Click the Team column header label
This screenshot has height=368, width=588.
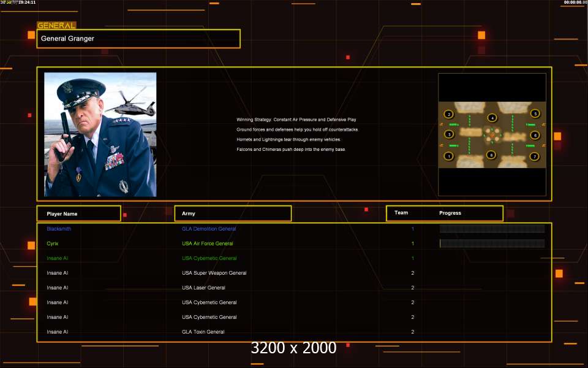pyautogui.click(x=401, y=213)
